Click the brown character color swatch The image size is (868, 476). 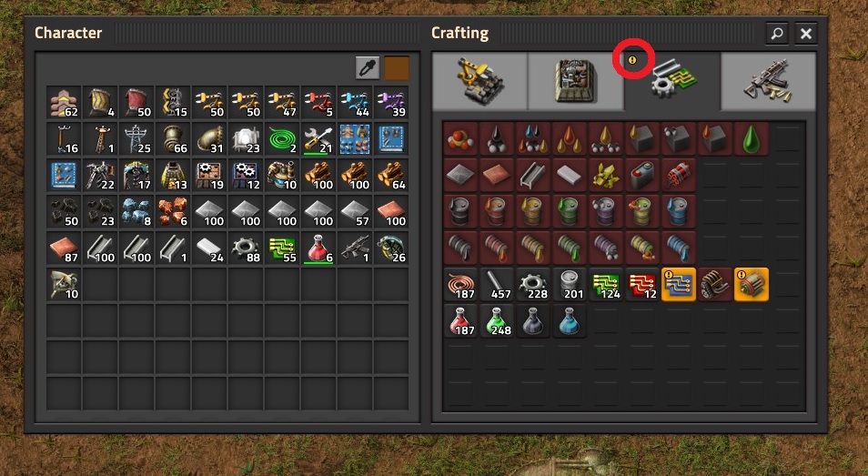(x=397, y=68)
